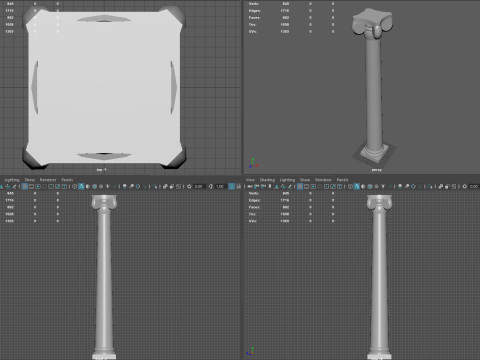Click gamma icon in bottom-left viewport toolbar

[210, 187]
